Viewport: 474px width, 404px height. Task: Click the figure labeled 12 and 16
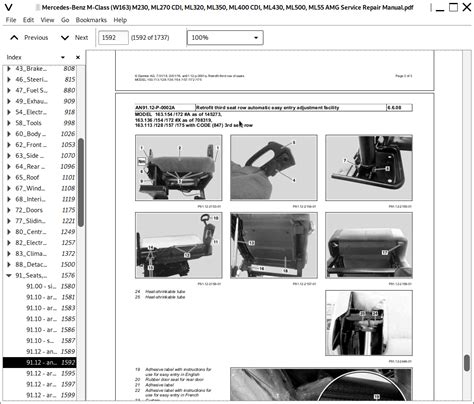click(274, 245)
